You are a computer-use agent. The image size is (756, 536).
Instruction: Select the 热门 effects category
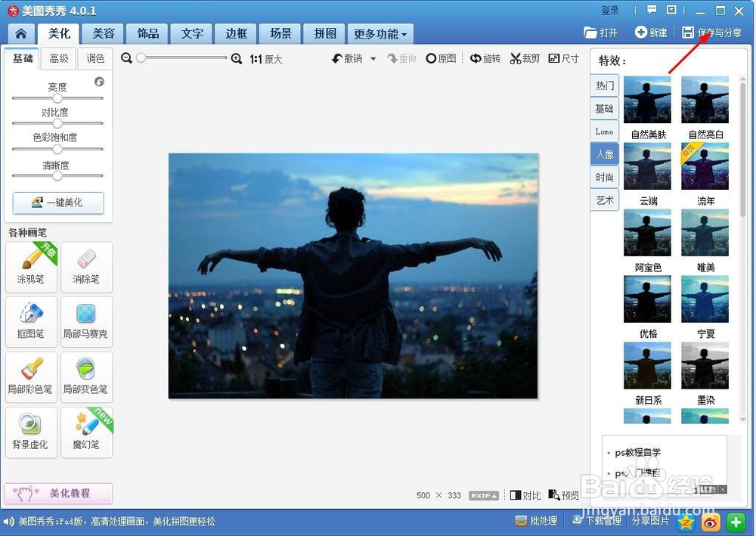tap(605, 85)
